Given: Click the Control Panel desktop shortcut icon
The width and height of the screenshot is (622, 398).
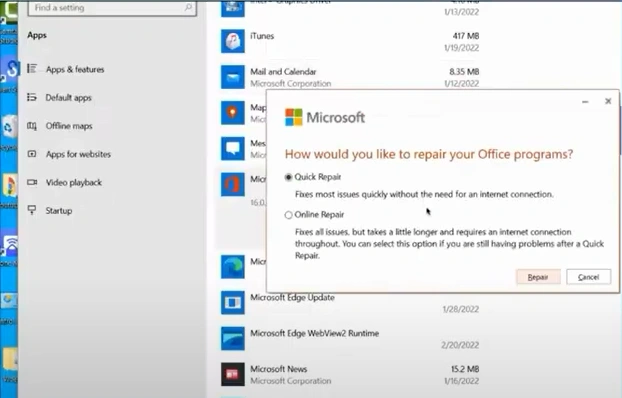Looking at the screenshot, I should [x=8, y=300].
